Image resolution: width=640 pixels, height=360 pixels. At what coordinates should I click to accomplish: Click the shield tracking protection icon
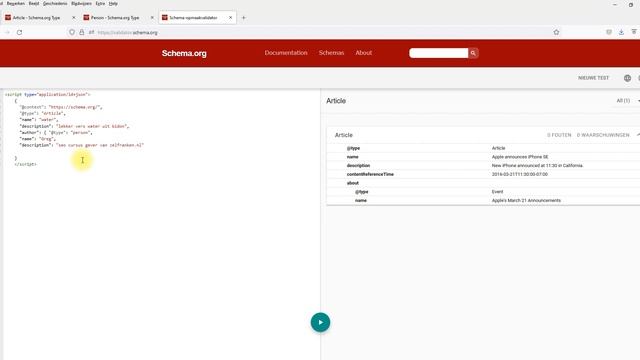pos(72,32)
